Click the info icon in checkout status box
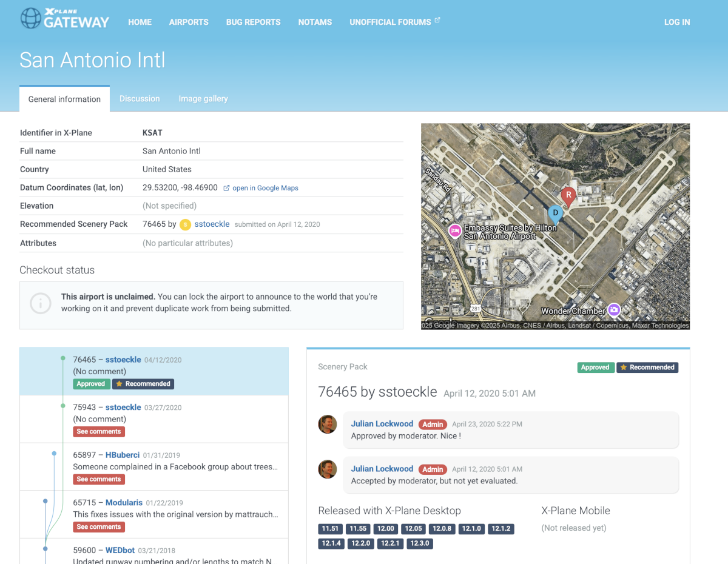Image resolution: width=728 pixels, height=564 pixels. (41, 303)
